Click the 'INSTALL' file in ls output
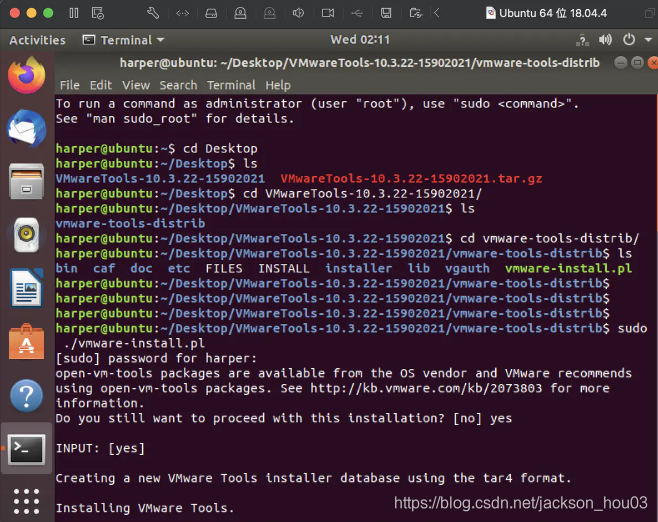Viewport: 658px width, 522px height. (284, 269)
